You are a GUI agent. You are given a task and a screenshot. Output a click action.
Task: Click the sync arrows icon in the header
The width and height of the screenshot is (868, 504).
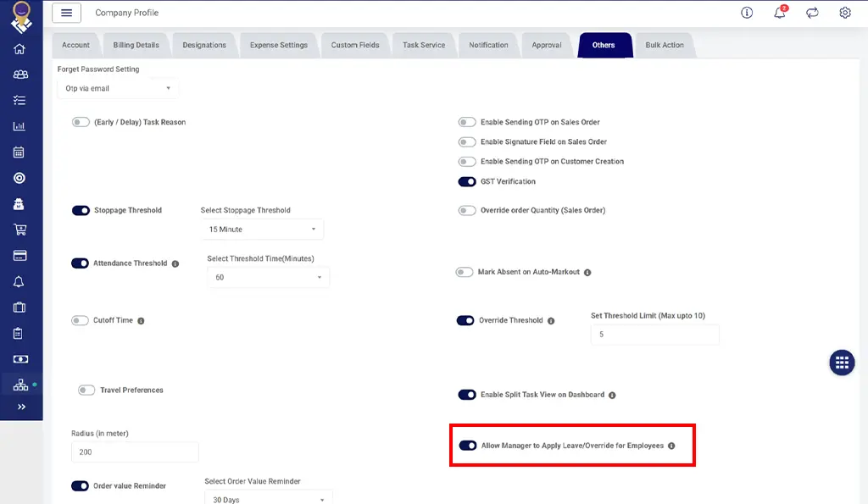(812, 13)
